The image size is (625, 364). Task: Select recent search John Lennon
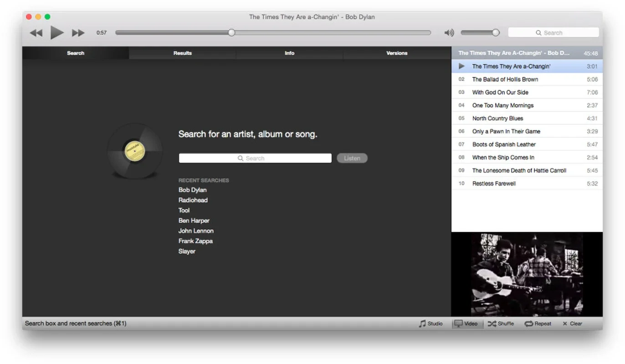pos(196,231)
